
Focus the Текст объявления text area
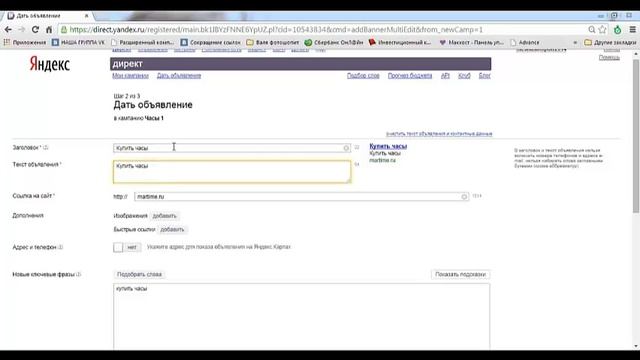232,171
